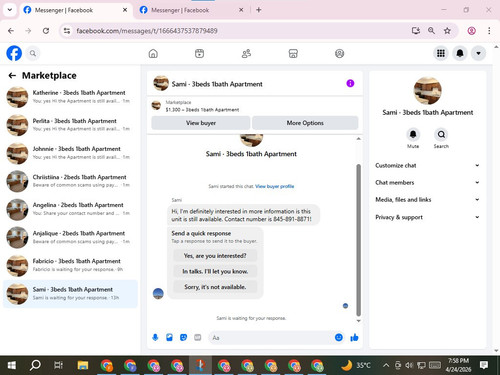Send quick response 'Sorry, it's not available.'
Screen dimensions: 500x375
pyautogui.click(x=215, y=287)
